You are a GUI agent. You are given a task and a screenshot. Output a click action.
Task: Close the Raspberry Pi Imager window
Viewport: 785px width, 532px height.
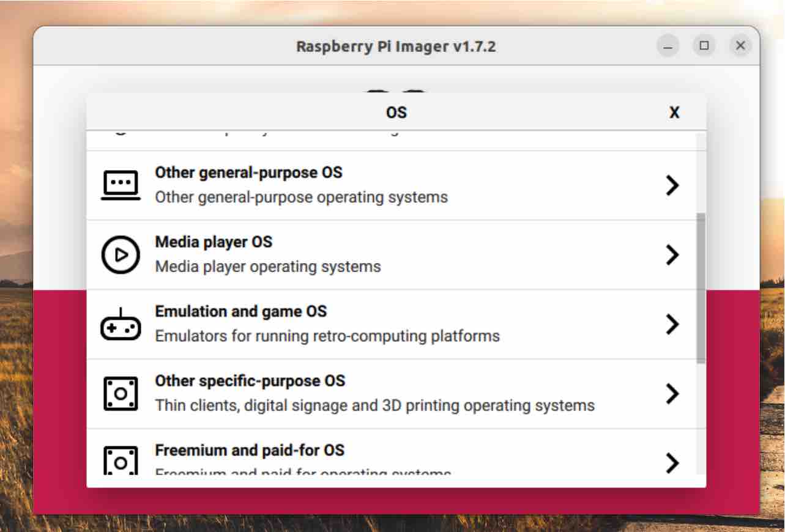pos(740,46)
